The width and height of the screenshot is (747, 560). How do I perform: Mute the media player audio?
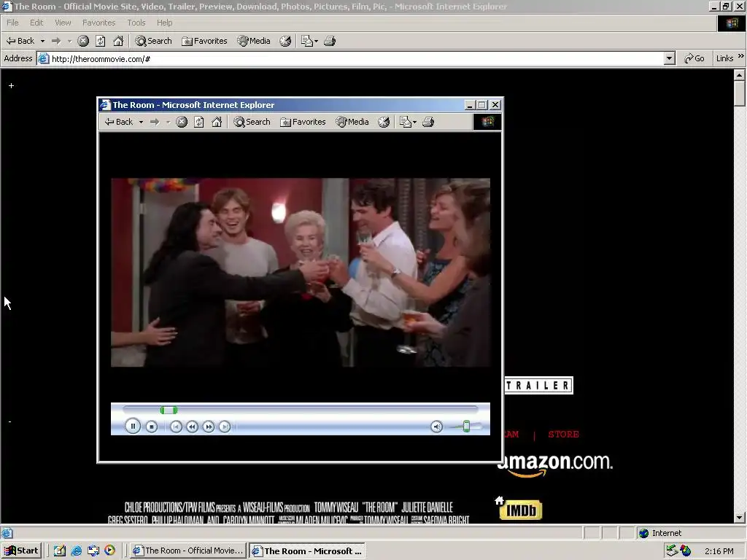click(436, 427)
